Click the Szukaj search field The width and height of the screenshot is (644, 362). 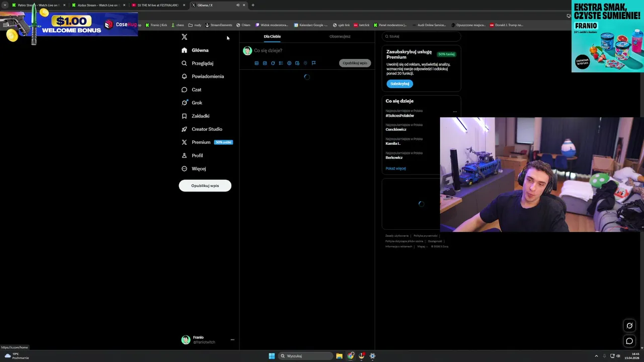pos(421,36)
